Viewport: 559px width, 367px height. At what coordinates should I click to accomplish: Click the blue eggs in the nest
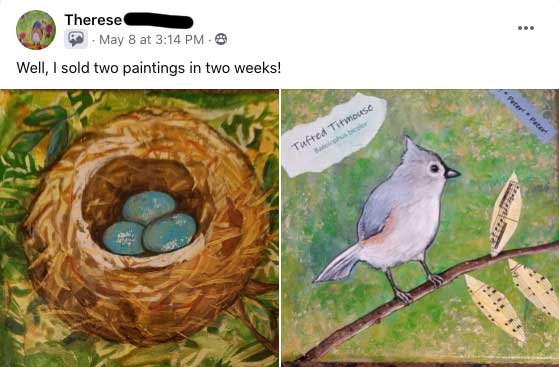tap(150, 223)
